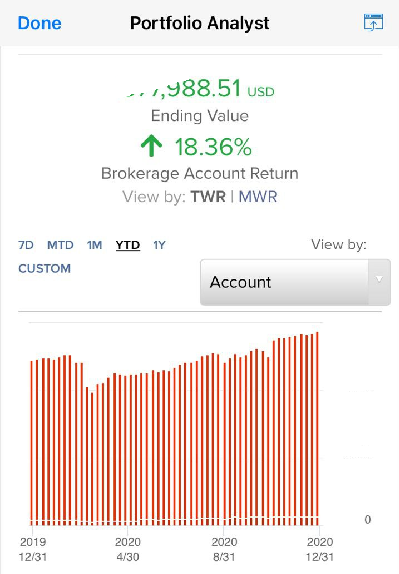Select the MTD time range

point(60,245)
